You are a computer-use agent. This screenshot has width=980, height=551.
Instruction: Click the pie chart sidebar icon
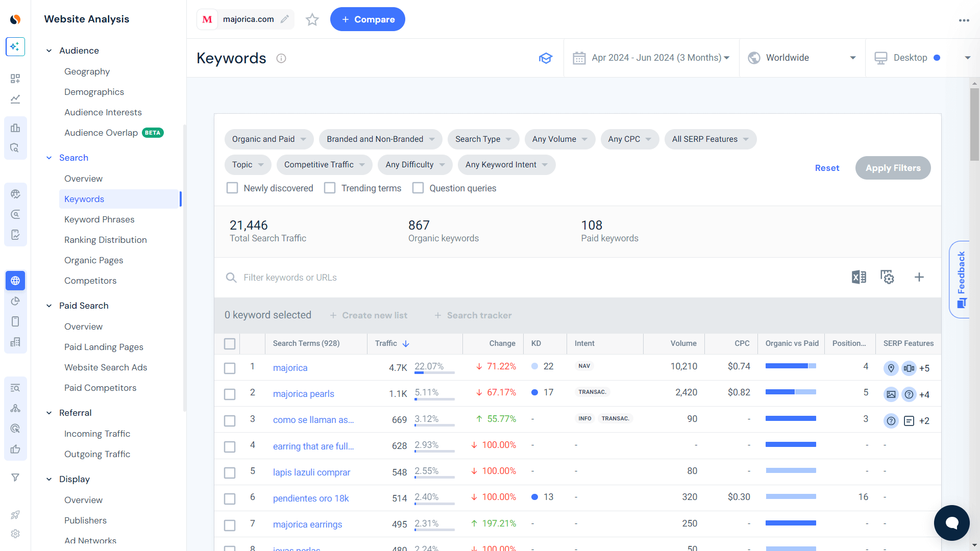[x=15, y=301]
